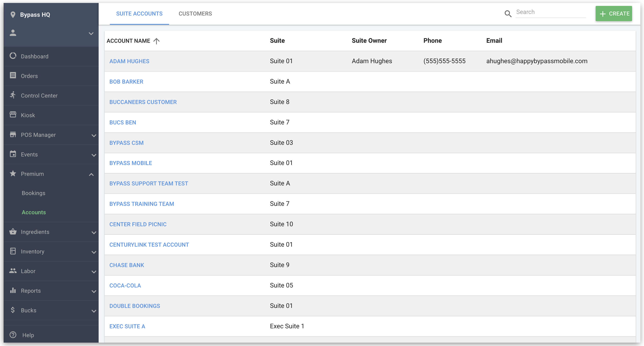Click the Control Center running figure icon
The image size is (644, 346).
click(x=13, y=95)
